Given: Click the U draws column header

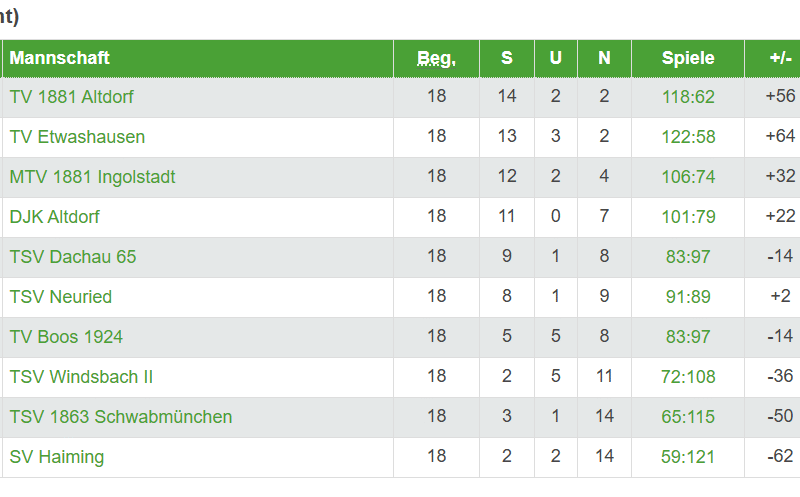Looking at the screenshot, I should [556, 58].
